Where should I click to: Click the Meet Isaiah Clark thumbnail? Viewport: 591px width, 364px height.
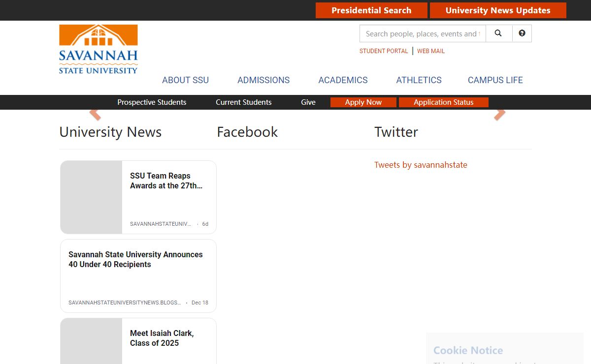[91, 341]
